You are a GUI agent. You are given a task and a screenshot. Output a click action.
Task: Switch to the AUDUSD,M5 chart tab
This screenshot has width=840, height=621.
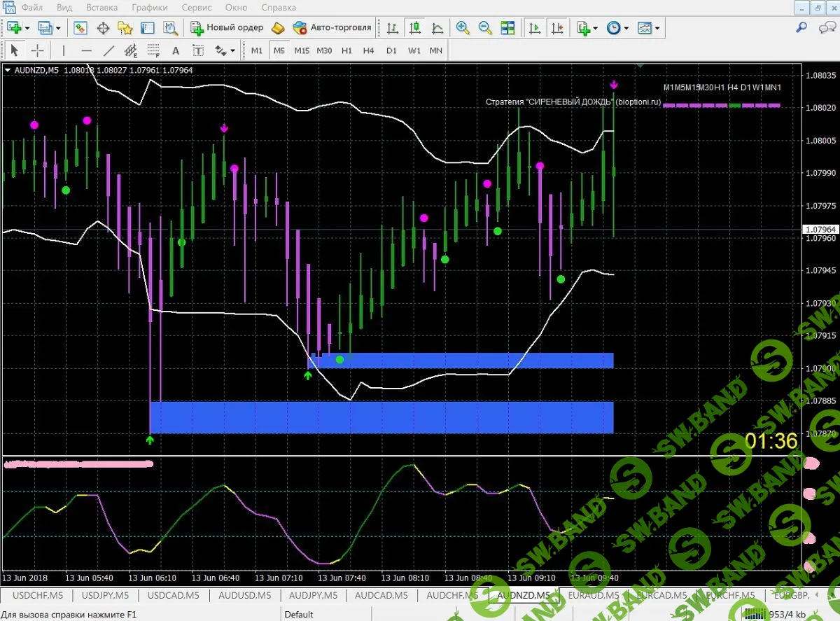pos(243,595)
